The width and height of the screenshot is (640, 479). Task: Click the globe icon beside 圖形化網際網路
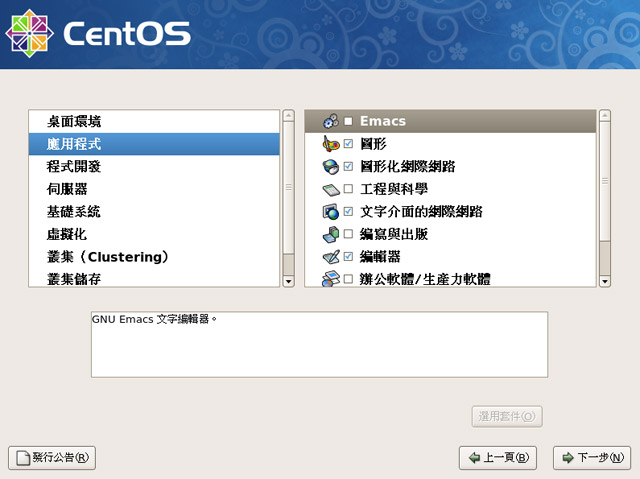[x=331, y=166]
